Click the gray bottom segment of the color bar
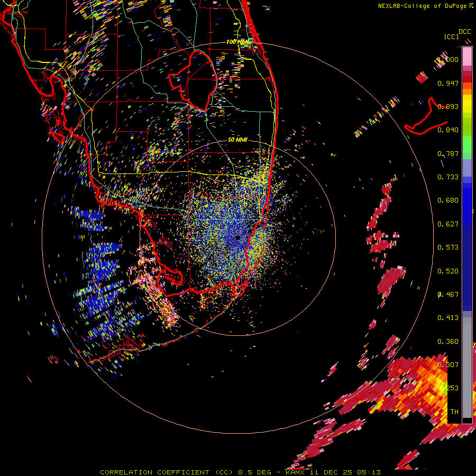476x476 pixels. click(x=467, y=370)
